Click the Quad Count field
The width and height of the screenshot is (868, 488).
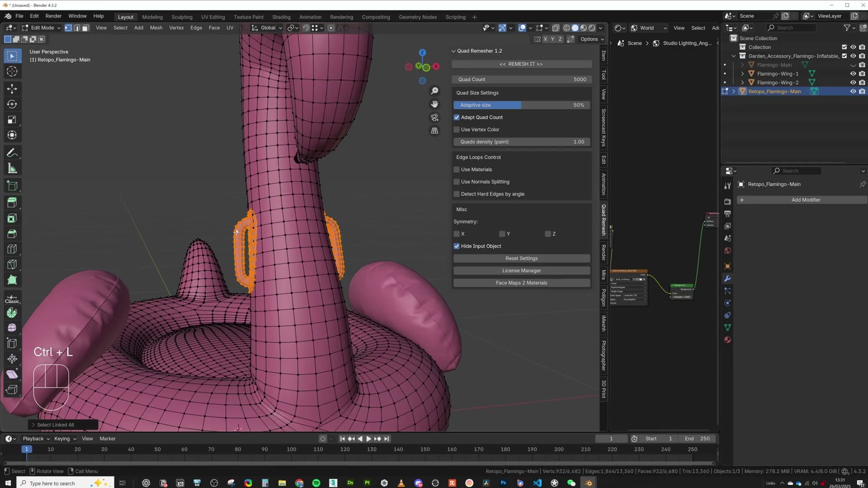(x=522, y=80)
